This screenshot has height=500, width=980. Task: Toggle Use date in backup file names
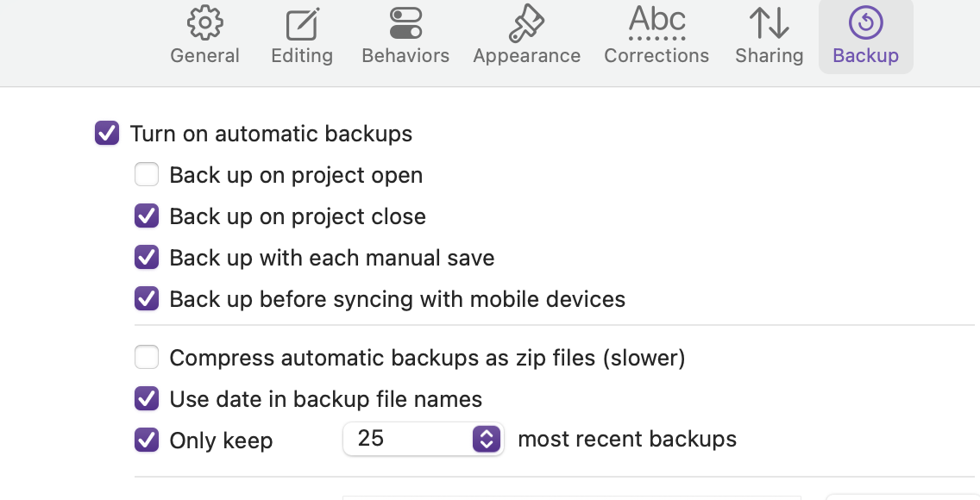(147, 399)
